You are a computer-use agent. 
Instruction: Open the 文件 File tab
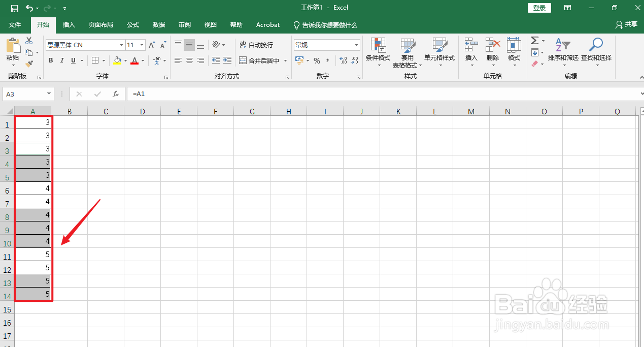[15, 25]
